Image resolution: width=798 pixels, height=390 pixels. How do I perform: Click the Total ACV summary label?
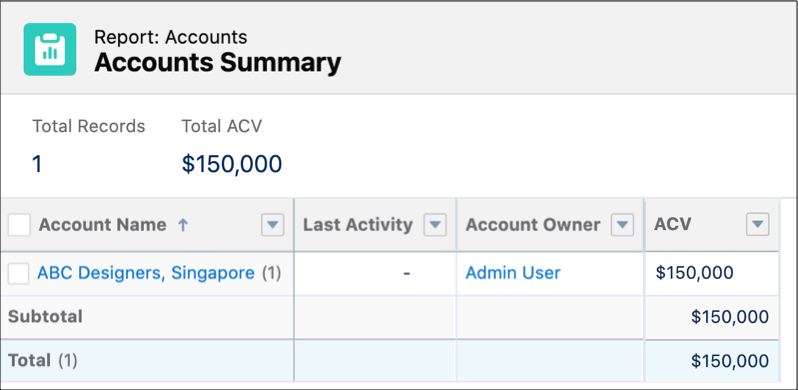click(x=221, y=126)
